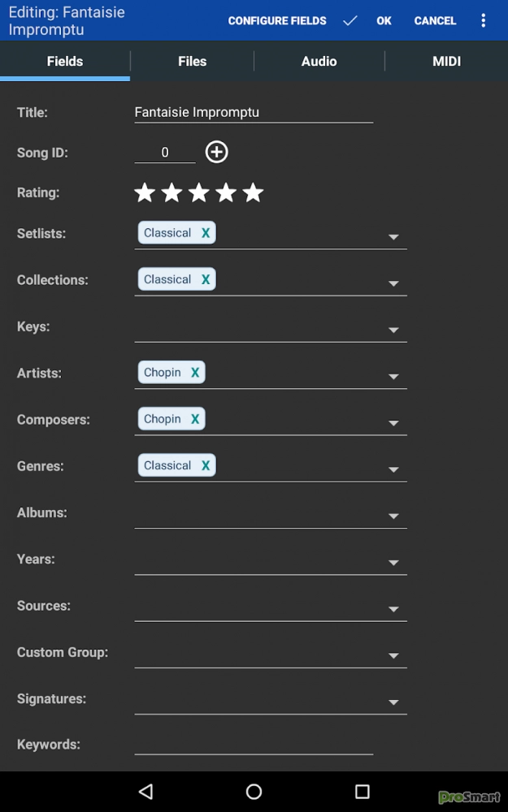Remove Classical tag from Setlists
Image resolution: width=508 pixels, height=812 pixels.
pyautogui.click(x=206, y=233)
